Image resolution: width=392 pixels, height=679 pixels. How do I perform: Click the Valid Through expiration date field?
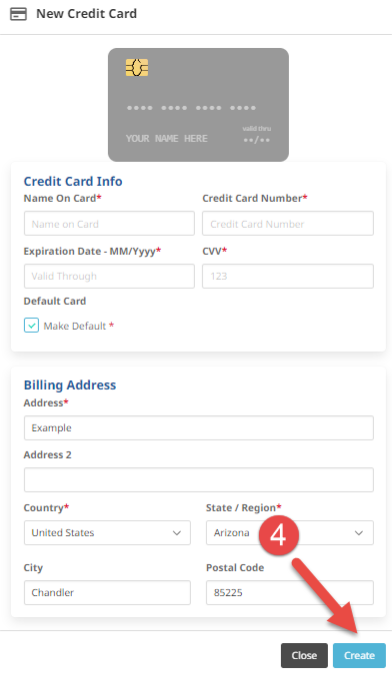(109, 276)
